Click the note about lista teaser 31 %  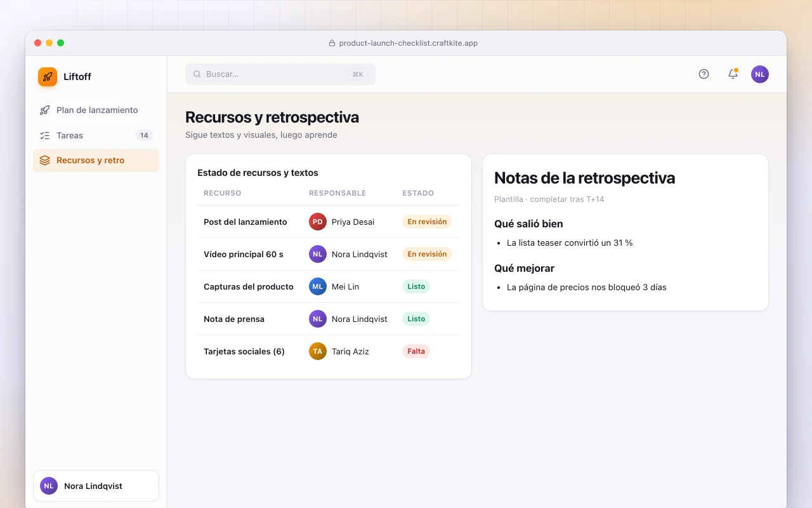click(570, 243)
